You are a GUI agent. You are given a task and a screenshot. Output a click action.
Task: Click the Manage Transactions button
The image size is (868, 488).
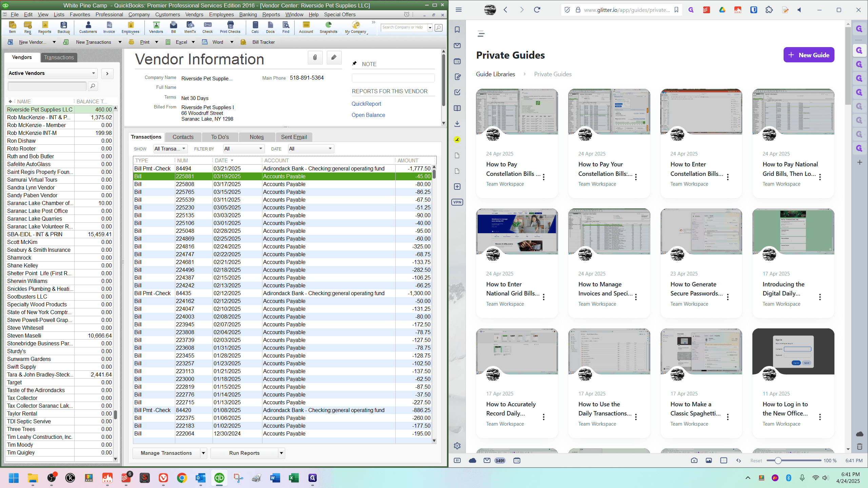click(166, 453)
